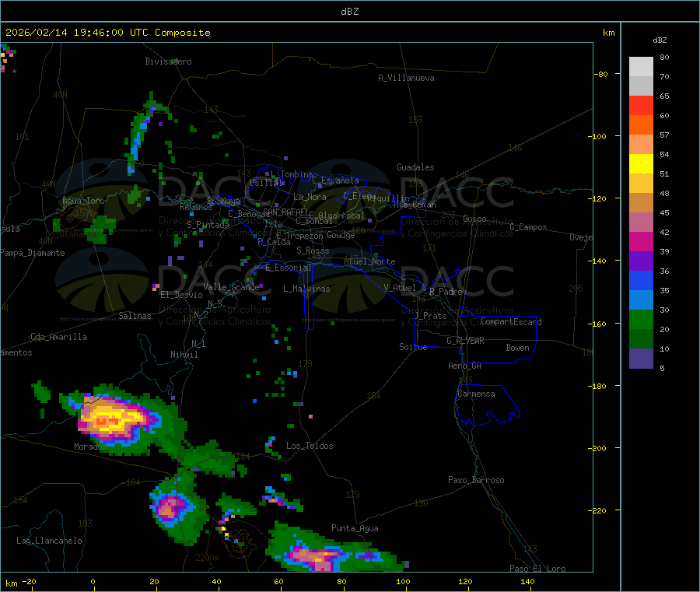
Task: Click the G_Campos map label
Action: tap(529, 227)
